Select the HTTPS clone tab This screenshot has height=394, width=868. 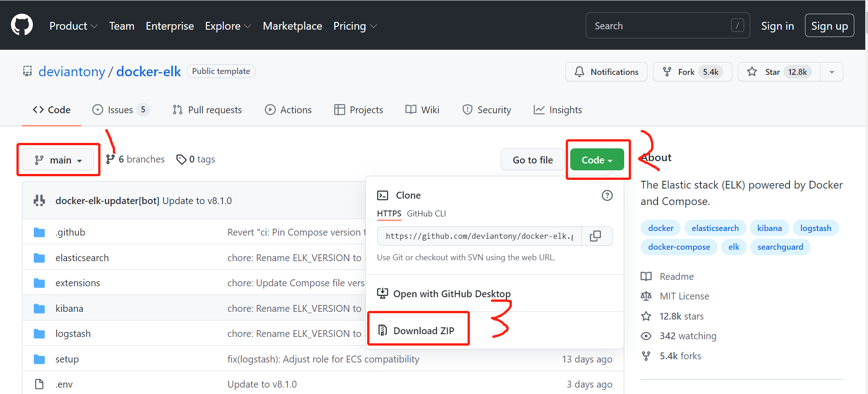[389, 214]
